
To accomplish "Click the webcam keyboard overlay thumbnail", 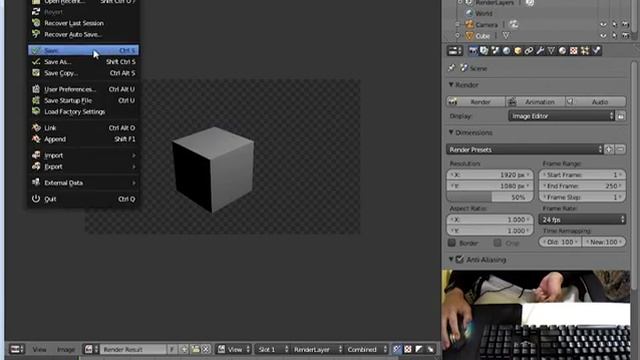I will [x=536, y=315].
